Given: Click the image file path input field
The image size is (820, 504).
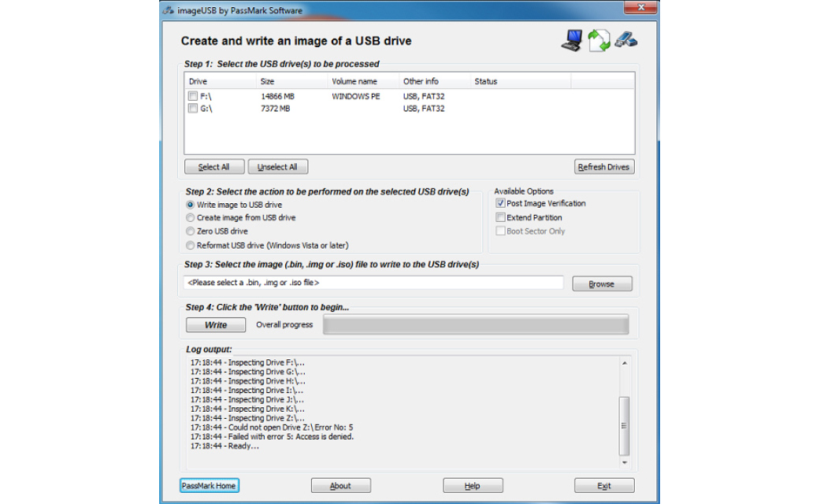Looking at the screenshot, I should point(373,283).
